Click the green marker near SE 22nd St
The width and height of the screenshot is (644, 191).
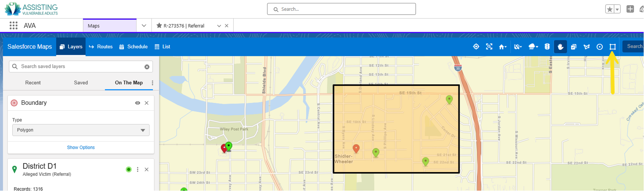(425, 161)
